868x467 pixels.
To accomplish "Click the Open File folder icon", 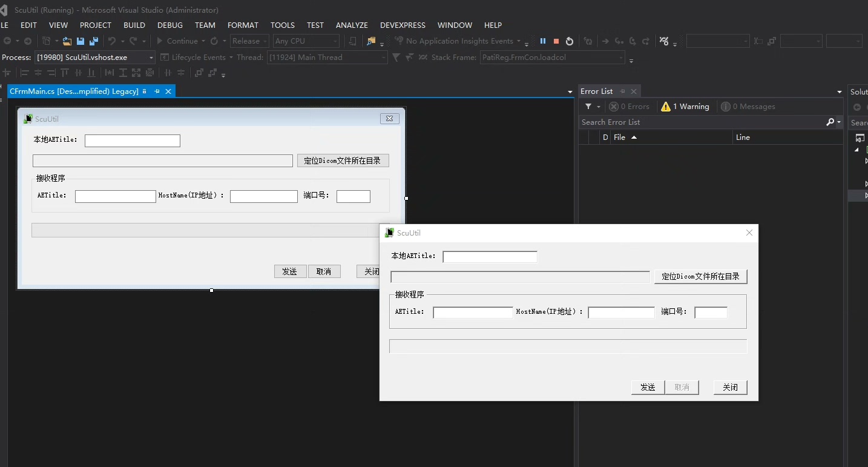I will click(67, 41).
